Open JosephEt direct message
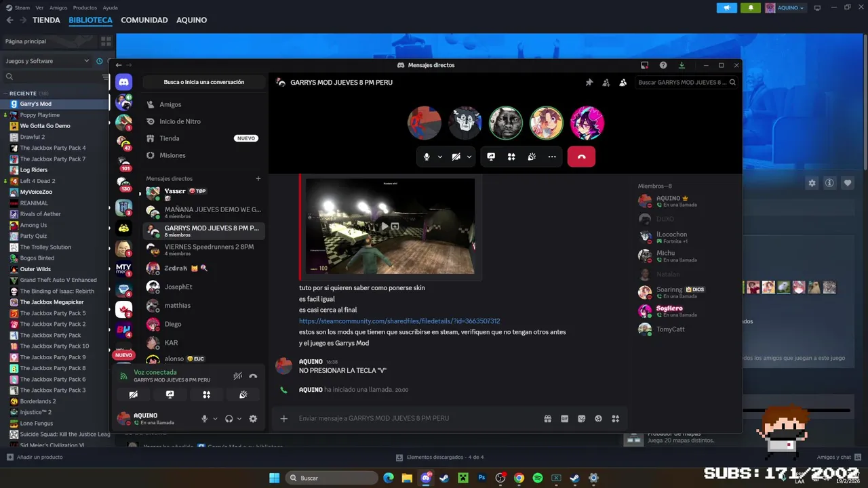Image resolution: width=868 pixels, height=488 pixels. point(203,287)
